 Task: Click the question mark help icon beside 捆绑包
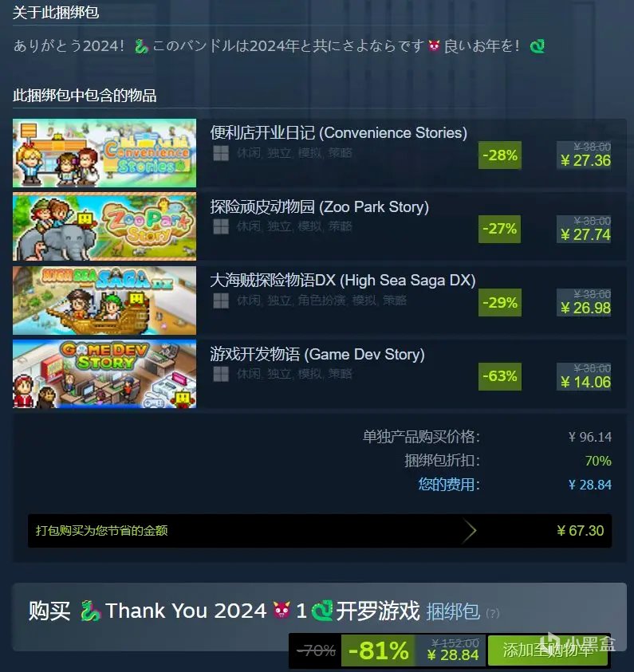tap(493, 613)
